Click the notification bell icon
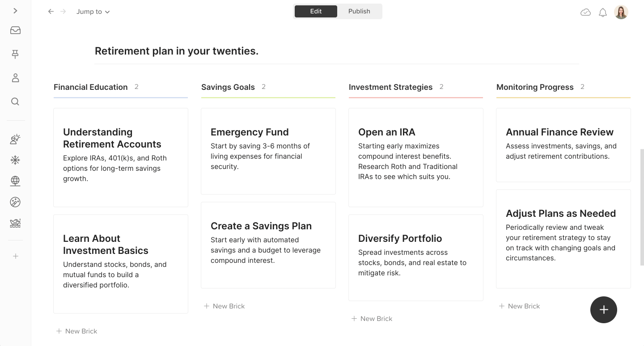 click(x=603, y=13)
